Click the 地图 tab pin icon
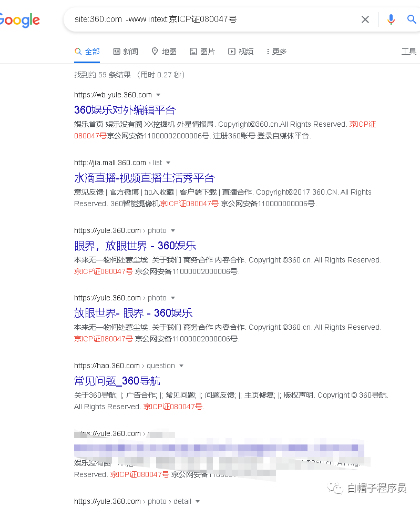 [155, 52]
